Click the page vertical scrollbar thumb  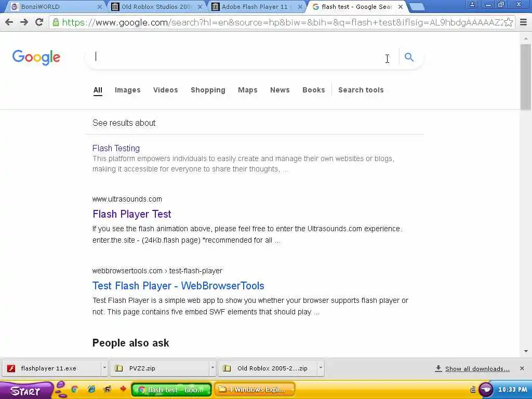526,77
